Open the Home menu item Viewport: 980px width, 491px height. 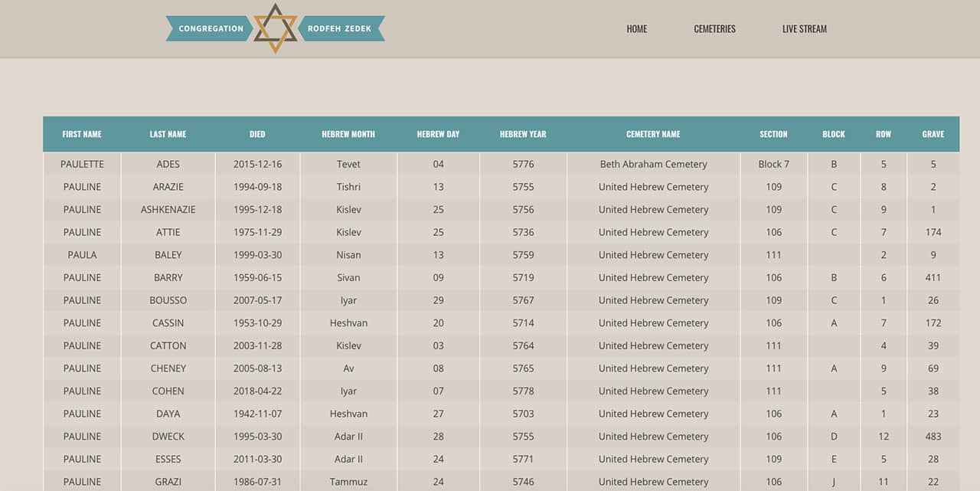[x=637, y=29]
